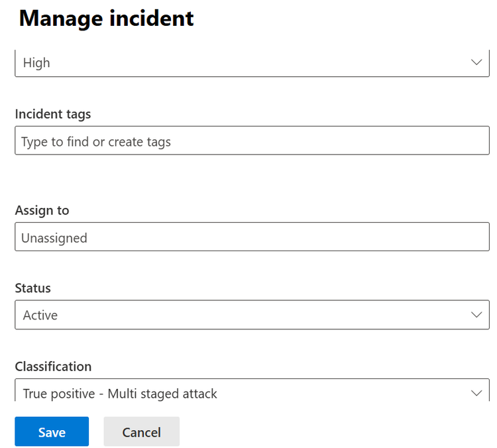Focus the Assign to input box
This screenshot has width=497, height=448.
click(x=252, y=237)
